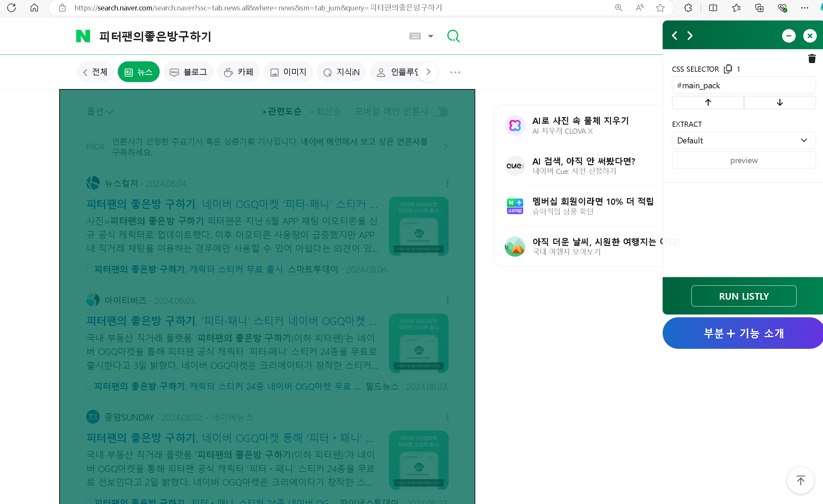This screenshot has height=504, width=823.
Task: Go to next step in Listly panel
Action: pyautogui.click(x=690, y=36)
